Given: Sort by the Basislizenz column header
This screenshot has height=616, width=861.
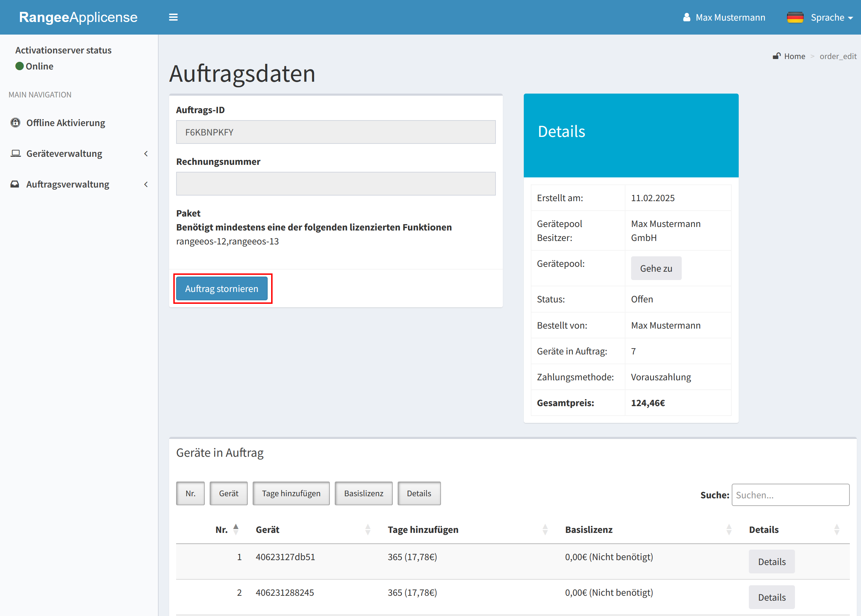Looking at the screenshot, I should point(588,529).
